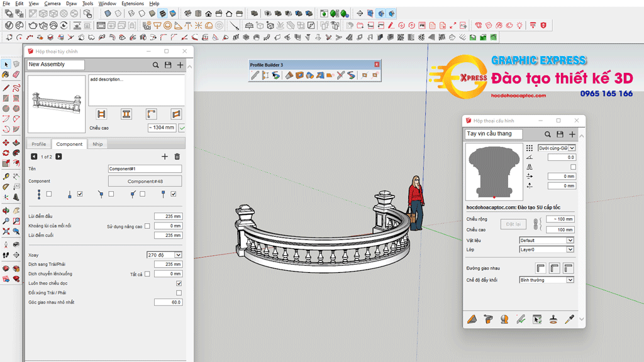Image resolution: width=644 pixels, height=362 pixels.
Task: Click the search icon in the assembly dialog
Action: click(156, 65)
